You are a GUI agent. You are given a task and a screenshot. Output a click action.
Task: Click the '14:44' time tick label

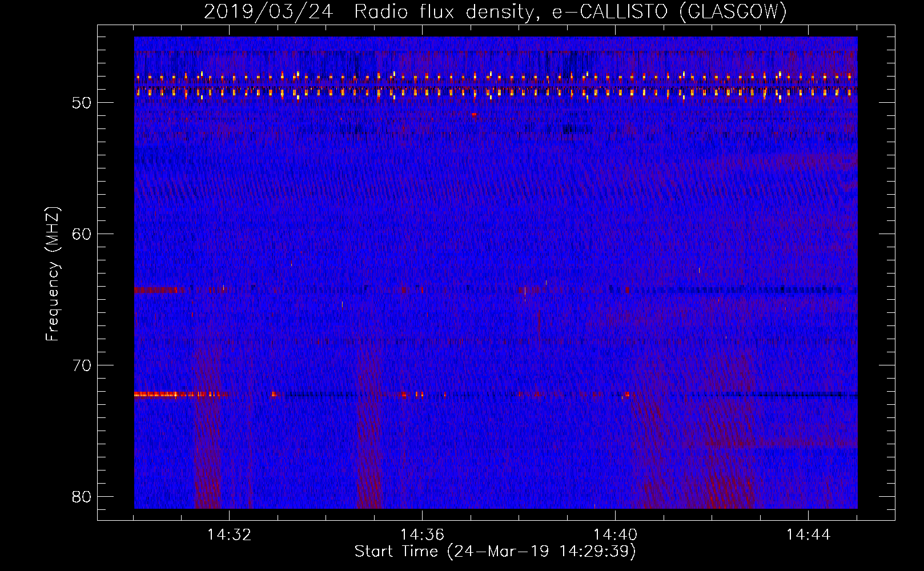click(808, 535)
